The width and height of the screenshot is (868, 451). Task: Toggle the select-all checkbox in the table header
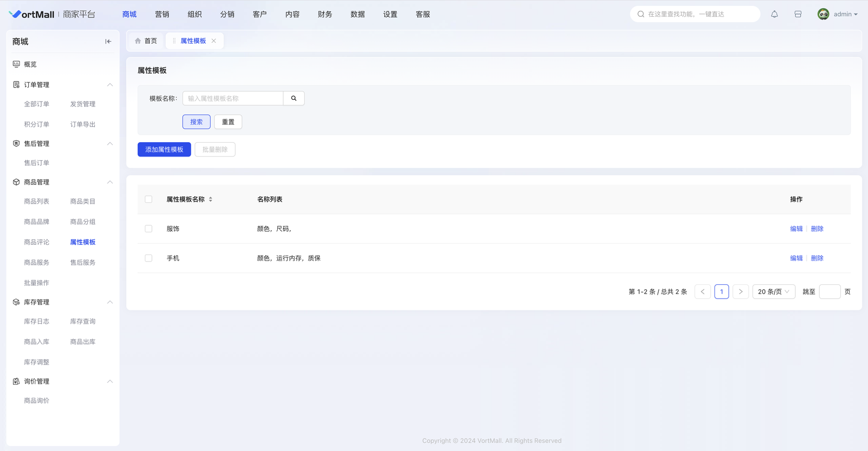click(x=149, y=199)
